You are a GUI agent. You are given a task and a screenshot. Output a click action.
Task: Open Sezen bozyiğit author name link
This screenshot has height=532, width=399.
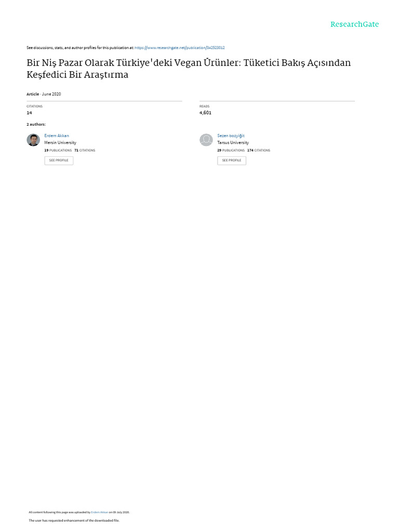[231, 136]
